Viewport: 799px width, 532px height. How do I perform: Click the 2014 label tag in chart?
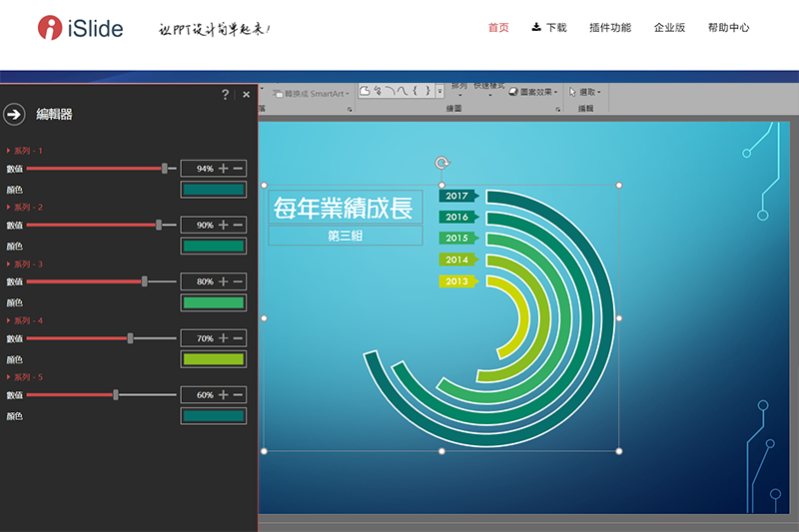click(458, 260)
